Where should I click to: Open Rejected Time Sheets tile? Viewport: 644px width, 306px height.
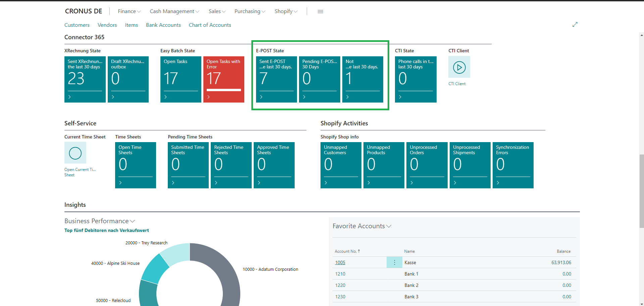(231, 165)
